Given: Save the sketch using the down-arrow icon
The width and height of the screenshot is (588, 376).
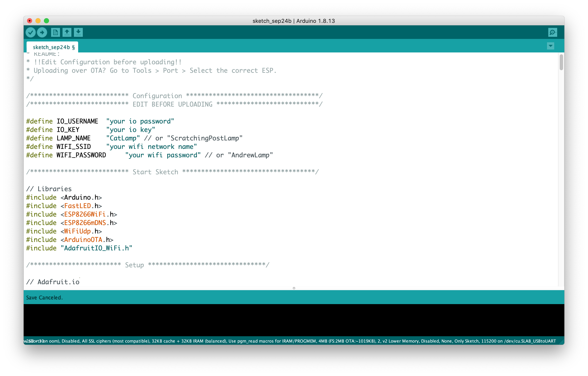Looking at the screenshot, I should point(78,32).
